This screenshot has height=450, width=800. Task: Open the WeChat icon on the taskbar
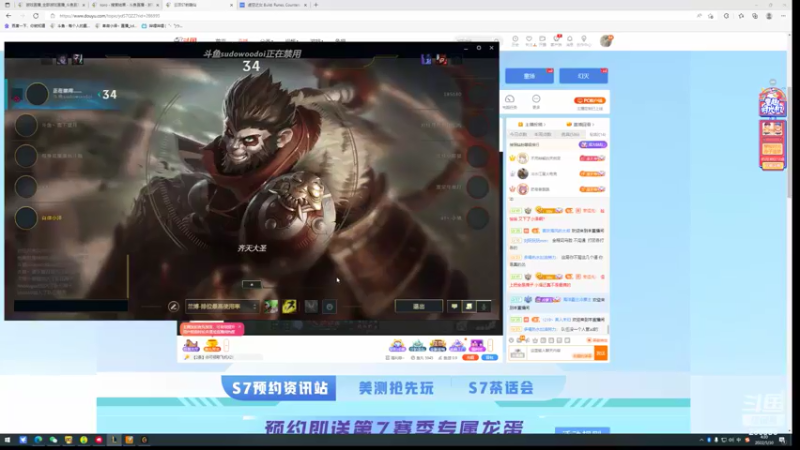click(x=53, y=440)
